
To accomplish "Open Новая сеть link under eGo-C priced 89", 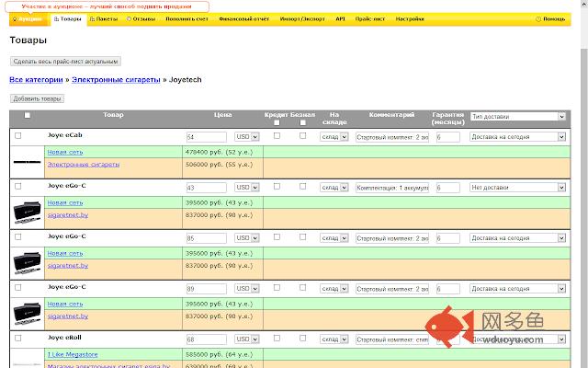I will (65, 305).
